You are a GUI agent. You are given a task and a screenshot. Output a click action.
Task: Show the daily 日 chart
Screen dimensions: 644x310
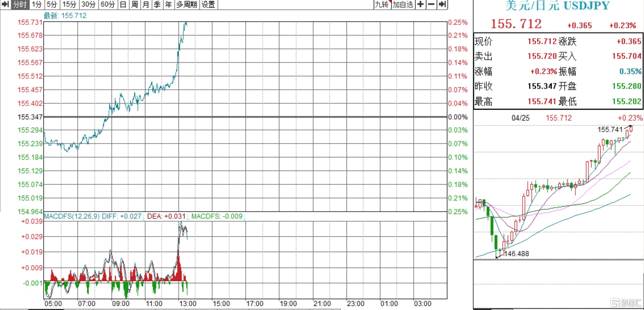pos(123,5)
